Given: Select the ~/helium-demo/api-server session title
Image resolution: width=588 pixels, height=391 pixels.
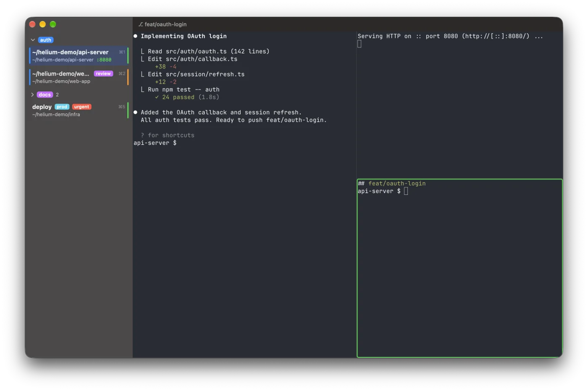Looking at the screenshot, I should pyautogui.click(x=71, y=52).
